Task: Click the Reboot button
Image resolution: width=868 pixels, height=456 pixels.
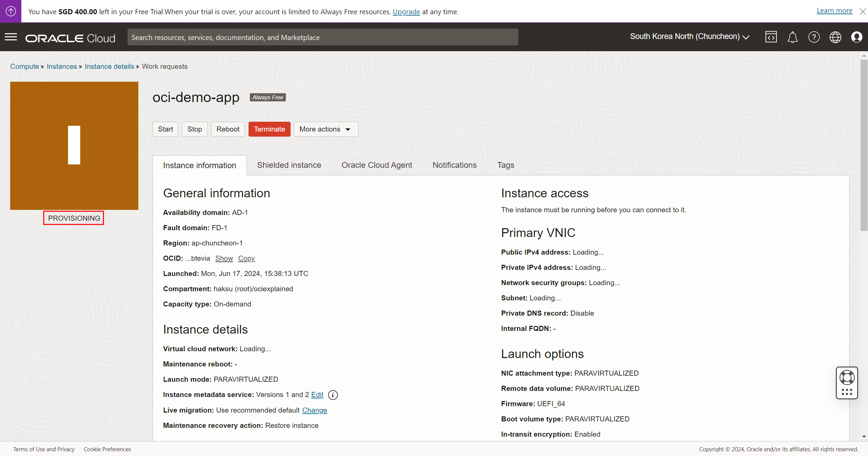Action: click(228, 129)
